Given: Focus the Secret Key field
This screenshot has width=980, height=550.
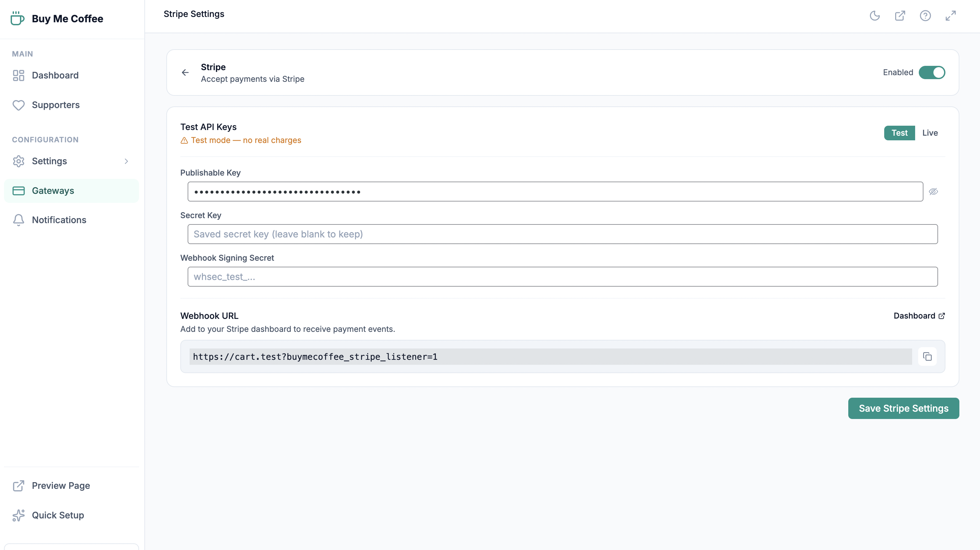Looking at the screenshot, I should tap(562, 234).
